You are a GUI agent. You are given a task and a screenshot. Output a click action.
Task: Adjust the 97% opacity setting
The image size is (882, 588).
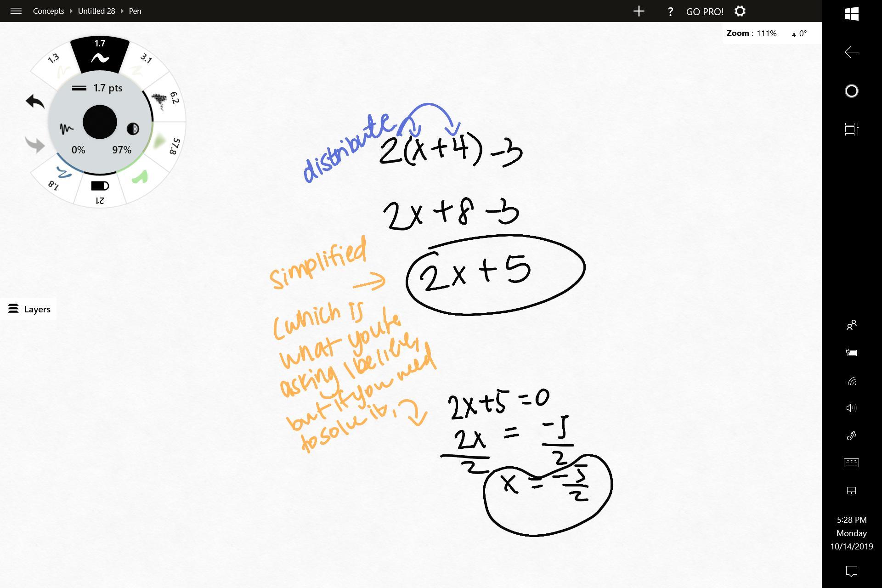pyautogui.click(x=122, y=149)
